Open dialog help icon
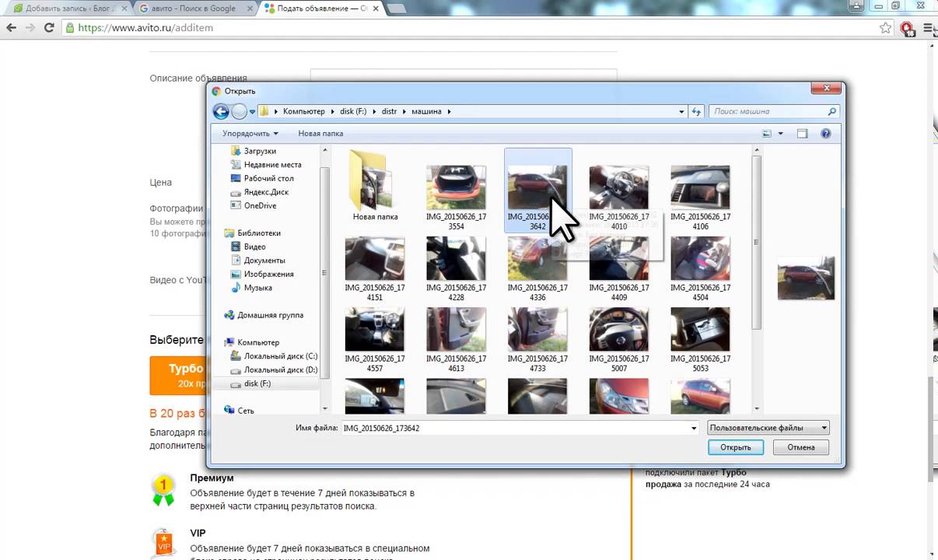938x560 pixels. coord(826,133)
